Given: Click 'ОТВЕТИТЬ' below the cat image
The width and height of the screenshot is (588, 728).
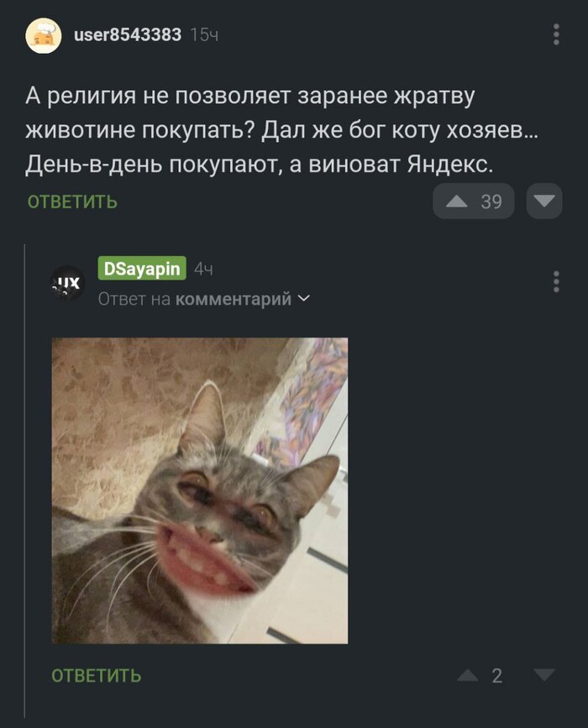Looking at the screenshot, I should (96, 676).
